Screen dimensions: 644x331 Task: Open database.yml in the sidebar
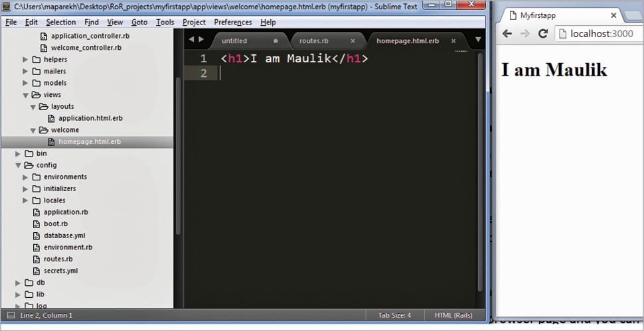coord(64,235)
